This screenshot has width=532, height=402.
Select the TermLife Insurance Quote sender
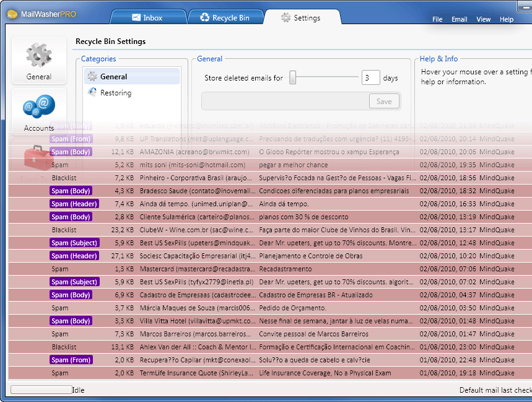tap(196, 373)
